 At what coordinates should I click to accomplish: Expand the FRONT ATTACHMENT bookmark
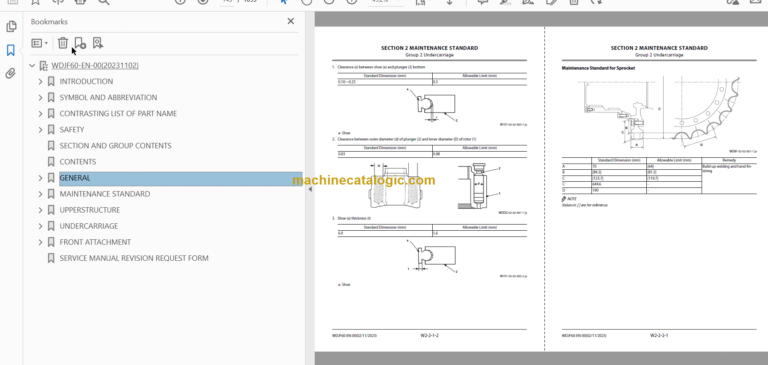coord(40,243)
